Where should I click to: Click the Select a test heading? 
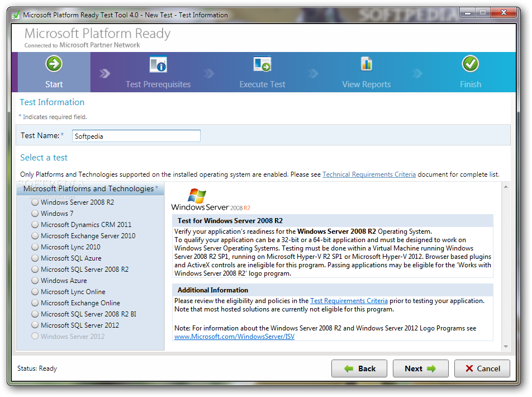(x=44, y=158)
